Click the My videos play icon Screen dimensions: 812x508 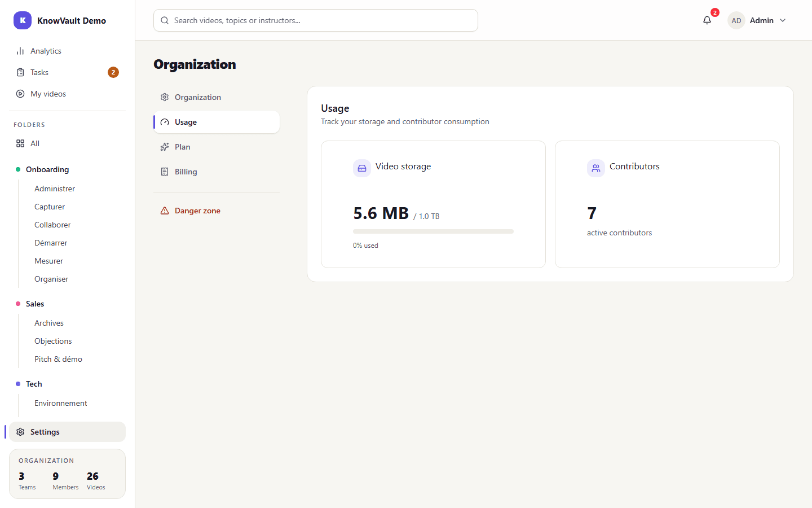click(x=20, y=94)
